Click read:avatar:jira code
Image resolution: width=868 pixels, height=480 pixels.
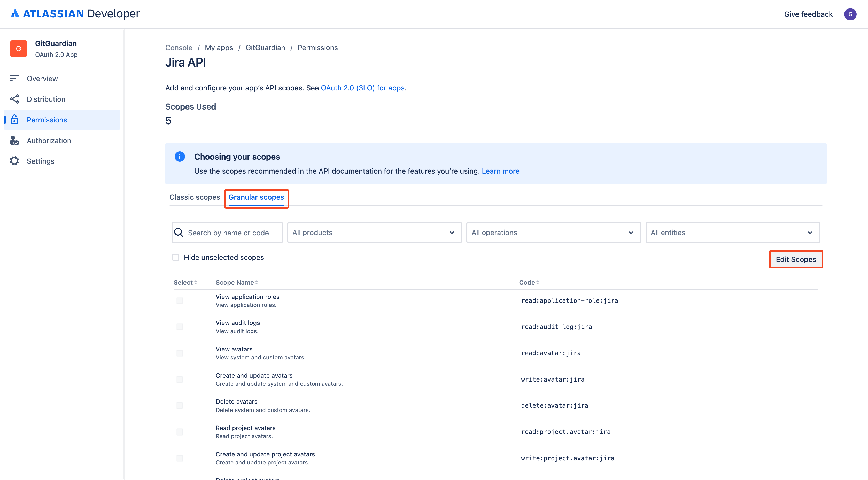[551, 353]
